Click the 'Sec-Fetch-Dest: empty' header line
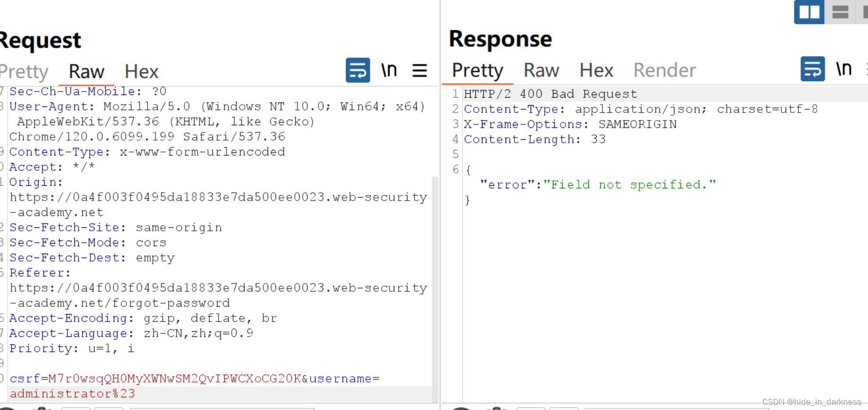The width and height of the screenshot is (868, 410). (92, 258)
